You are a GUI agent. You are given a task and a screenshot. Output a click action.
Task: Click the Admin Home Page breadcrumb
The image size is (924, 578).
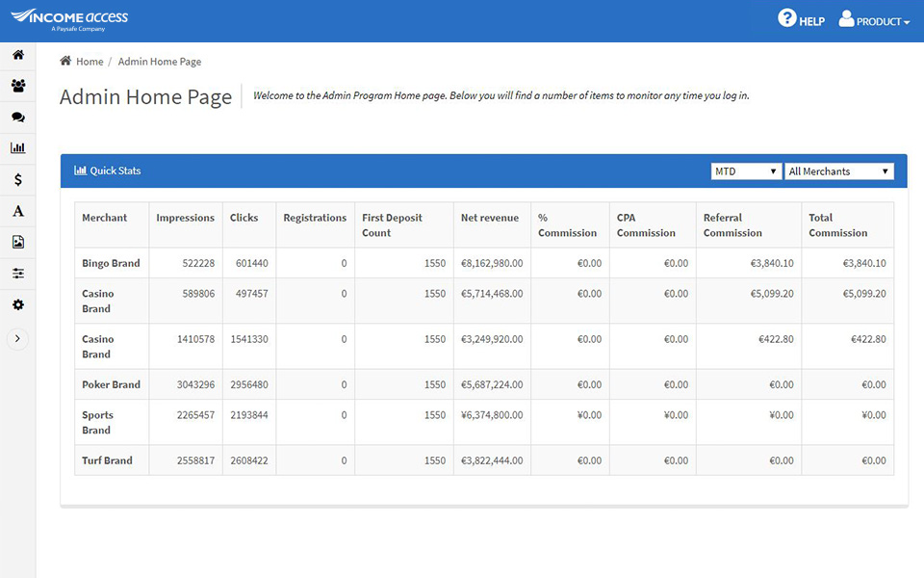pos(159,61)
